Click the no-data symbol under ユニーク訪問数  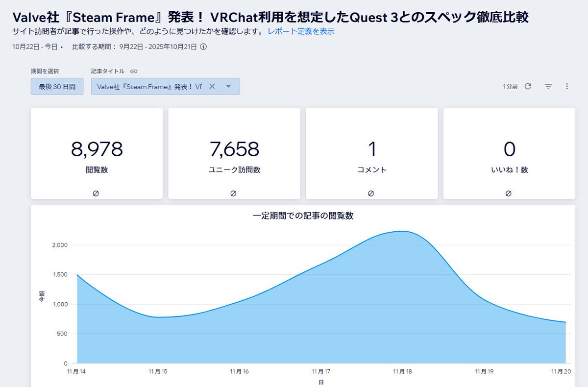click(x=234, y=193)
